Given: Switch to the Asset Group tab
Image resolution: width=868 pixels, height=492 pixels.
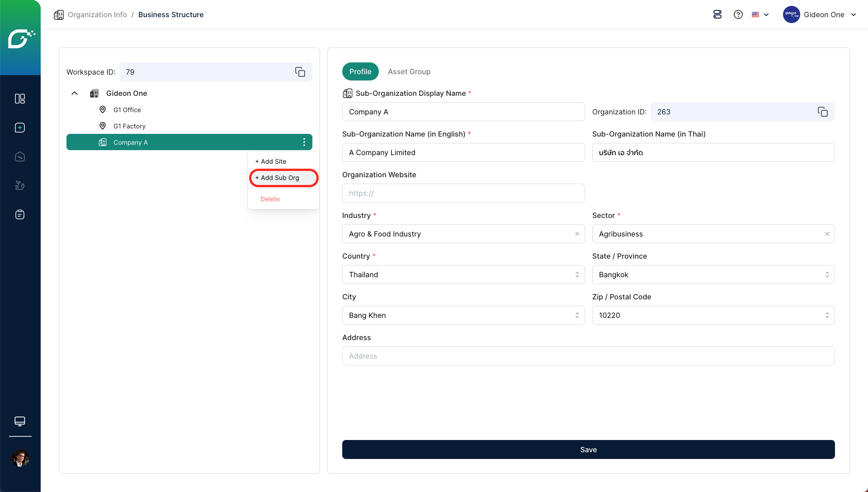Looking at the screenshot, I should coord(409,71).
